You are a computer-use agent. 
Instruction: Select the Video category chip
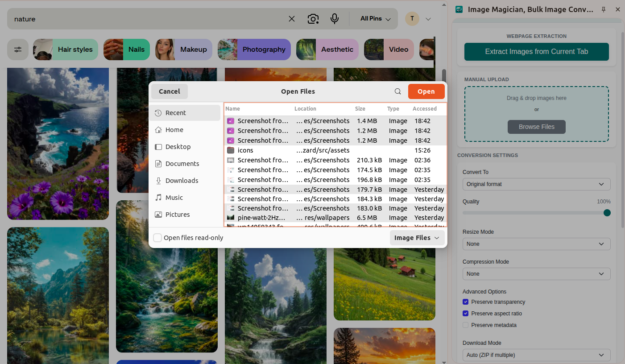pyautogui.click(x=389, y=50)
